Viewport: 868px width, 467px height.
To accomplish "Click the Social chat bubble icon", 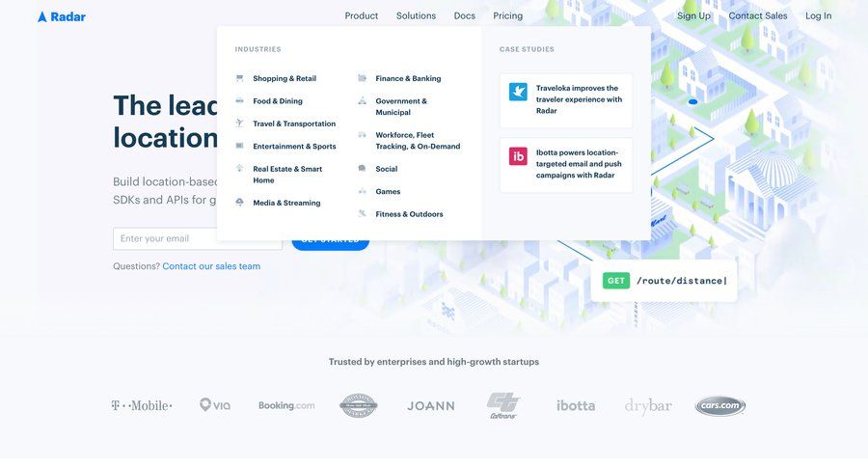I will tap(362, 169).
